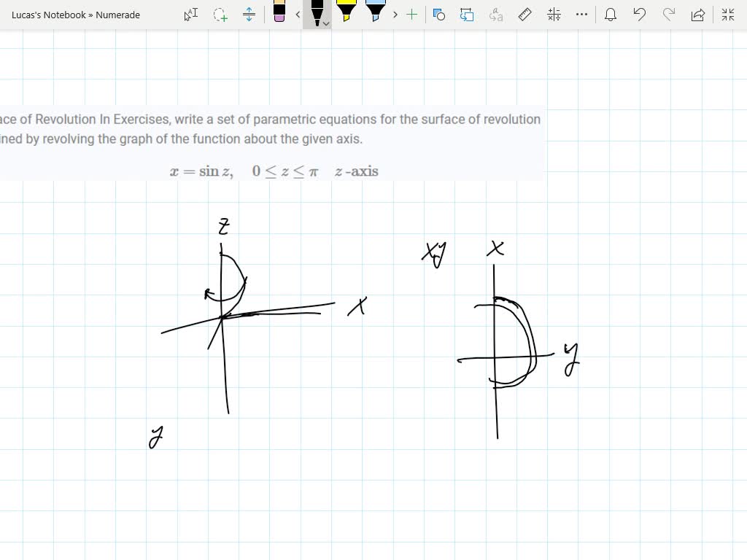
Task: Select the text cursor selection tool
Action: point(190,15)
